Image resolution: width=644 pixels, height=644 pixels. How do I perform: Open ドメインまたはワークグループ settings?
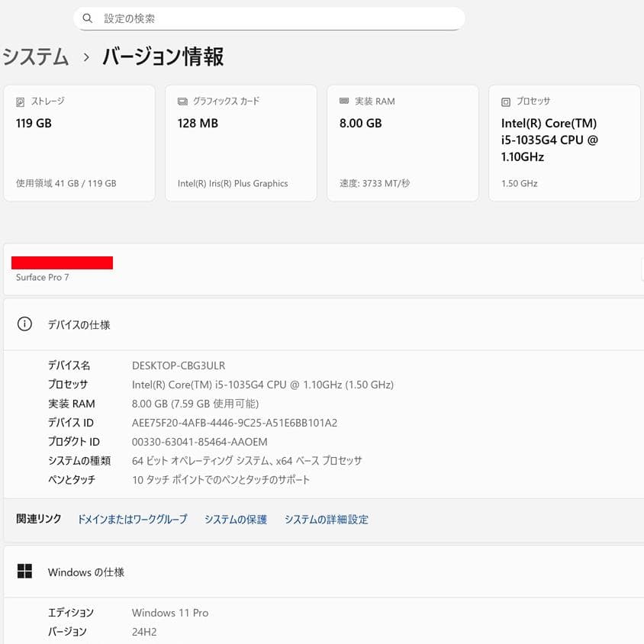click(131, 519)
